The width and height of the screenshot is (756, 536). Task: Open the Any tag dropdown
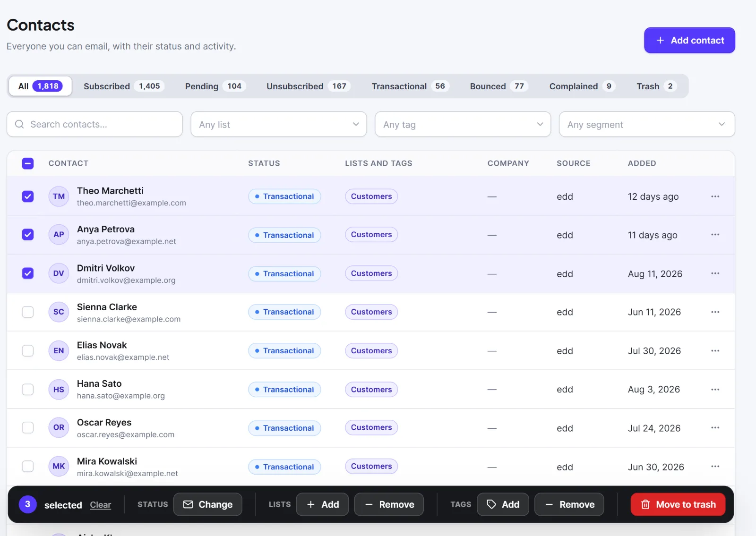click(x=463, y=124)
